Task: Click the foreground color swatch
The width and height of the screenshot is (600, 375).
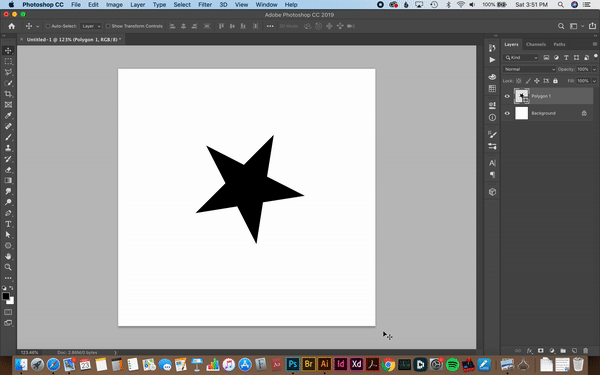Action: click(6, 296)
